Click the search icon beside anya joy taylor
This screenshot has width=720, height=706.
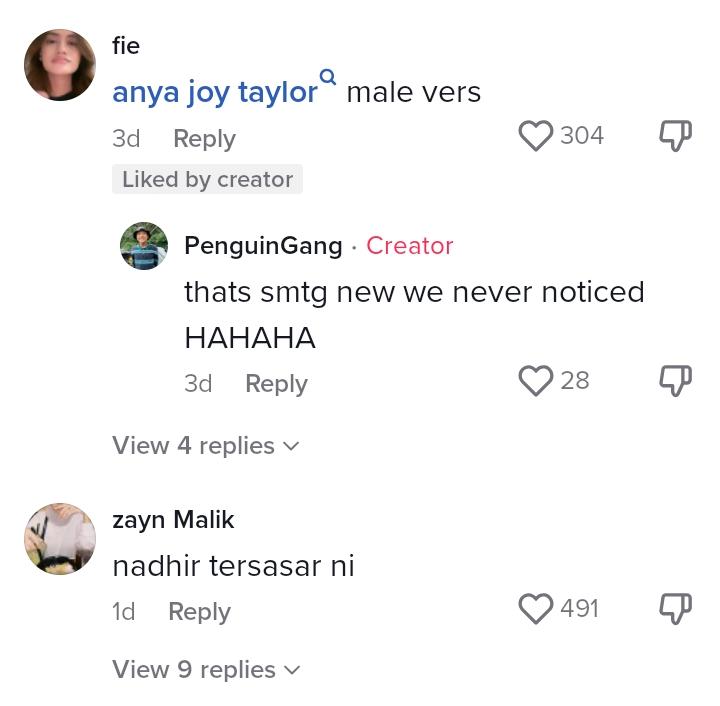click(x=328, y=76)
